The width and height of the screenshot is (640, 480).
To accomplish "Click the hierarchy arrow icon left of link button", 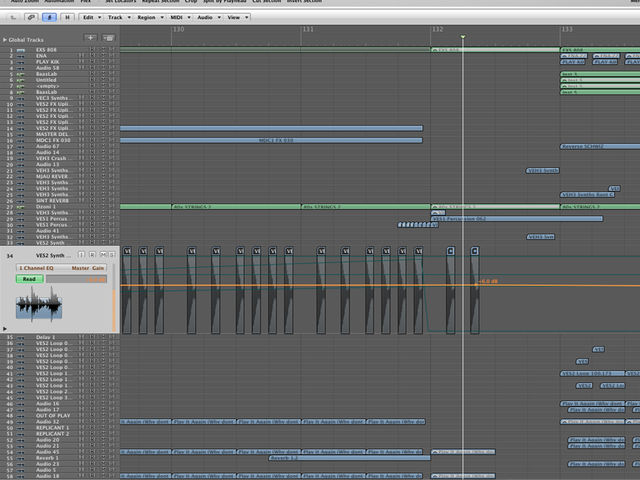I will click(13, 17).
